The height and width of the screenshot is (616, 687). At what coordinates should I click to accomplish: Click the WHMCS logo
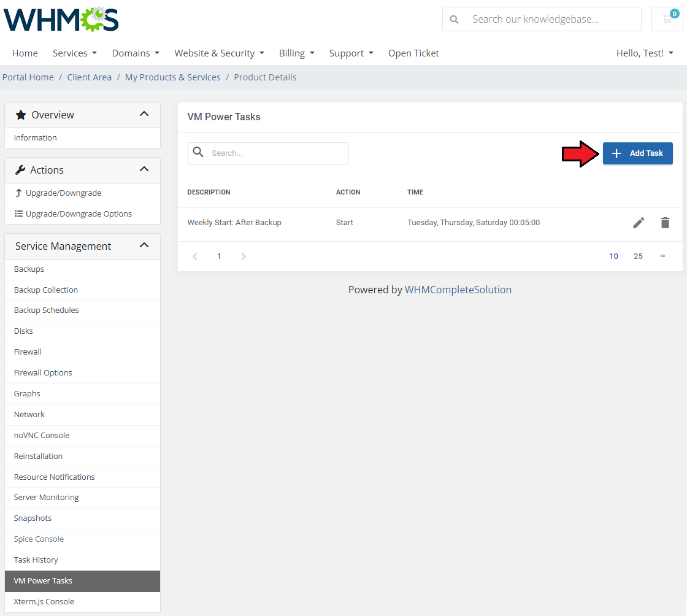(x=61, y=19)
